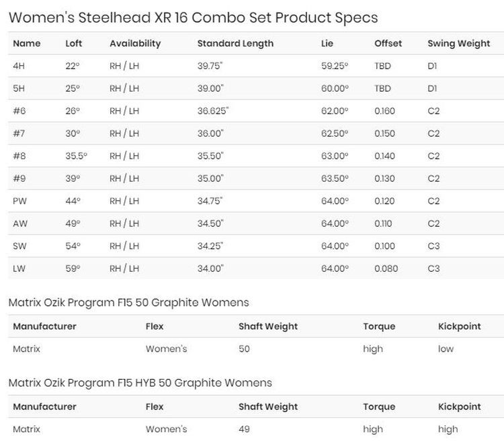Select the PW row name cell
This screenshot has width=504, height=445.
[x=20, y=201]
